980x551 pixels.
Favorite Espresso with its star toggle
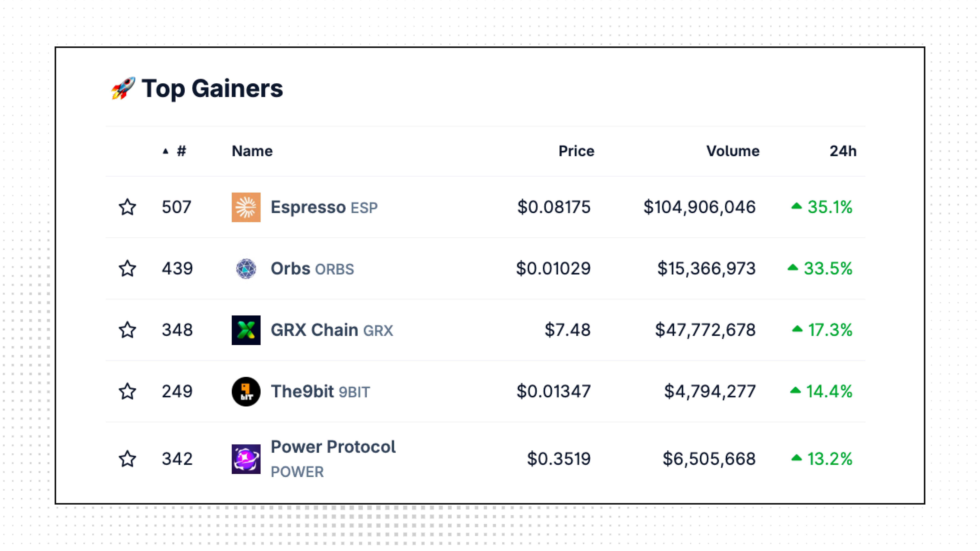127,207
